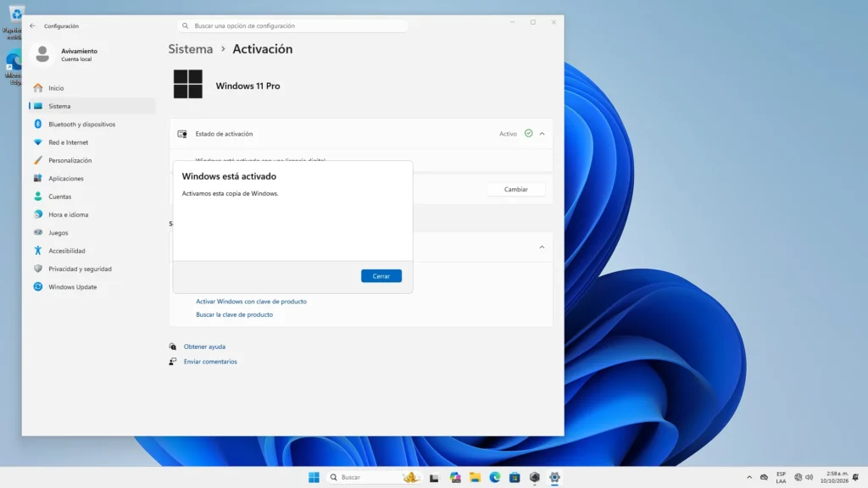The image size is (868, 488).
Task: Open File Explorer from the taskbar
Action: coord(475,478)
